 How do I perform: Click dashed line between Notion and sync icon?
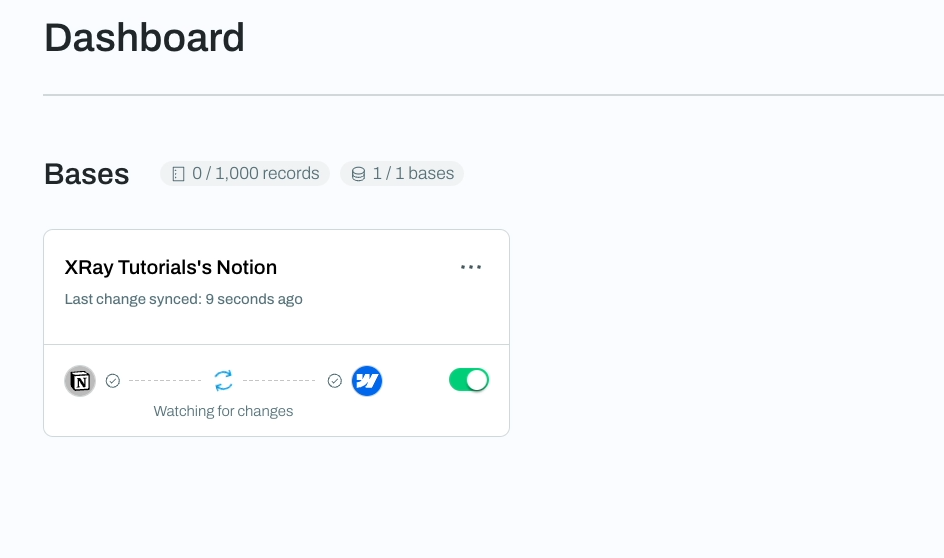pyautogui.click(x=165, y=380)
